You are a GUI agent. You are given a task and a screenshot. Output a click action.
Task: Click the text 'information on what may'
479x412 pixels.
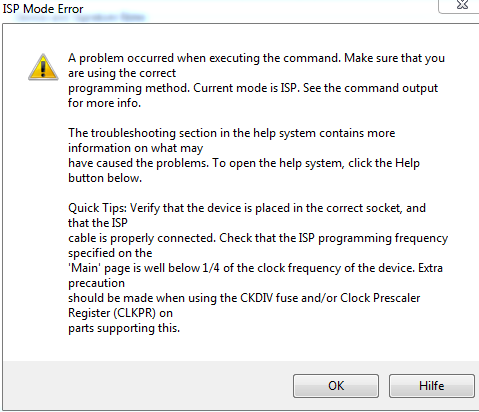[x=135, y=148]
